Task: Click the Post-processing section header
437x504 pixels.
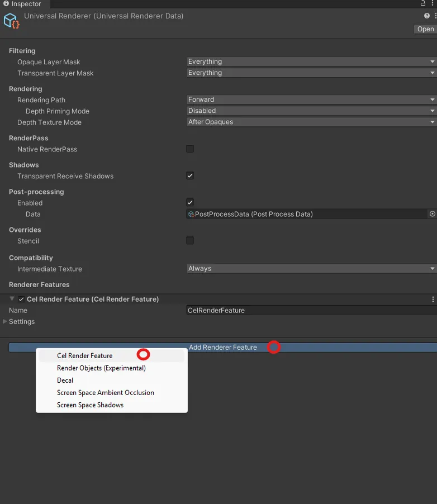Action: [36, 192]
